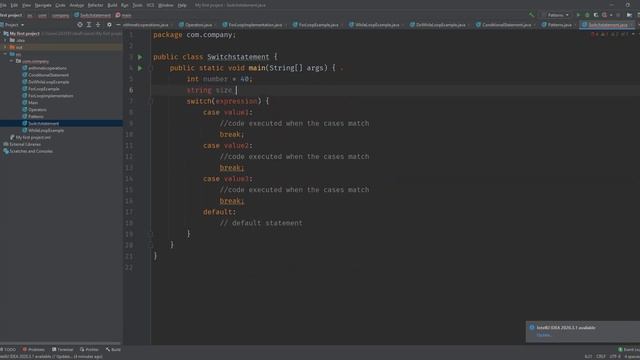
Task: Open the Build tool window button
Action: (113, 350)
